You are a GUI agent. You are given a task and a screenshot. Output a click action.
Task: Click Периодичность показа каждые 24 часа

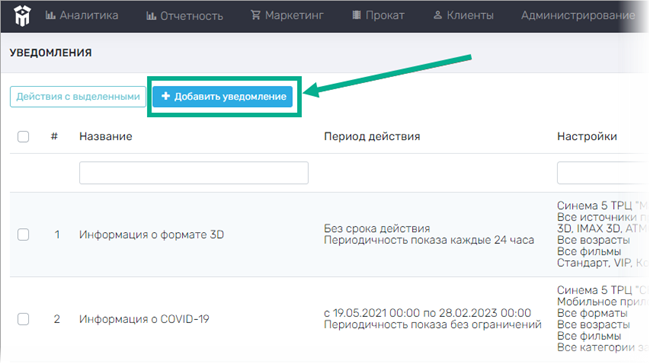point(429,240)
